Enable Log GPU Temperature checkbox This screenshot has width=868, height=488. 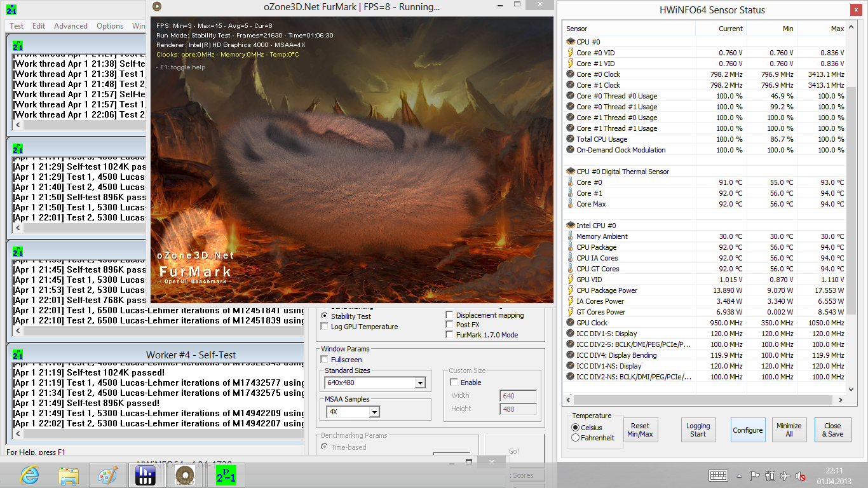tap(325, 327)
